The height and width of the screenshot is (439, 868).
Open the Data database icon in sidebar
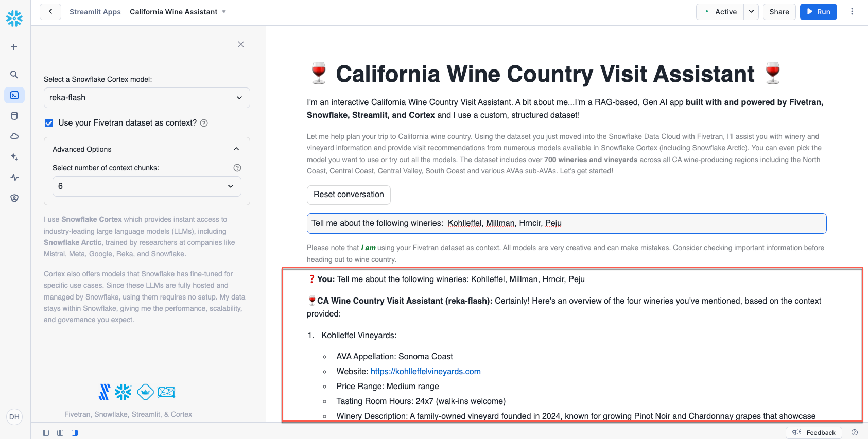pos(14,116)
